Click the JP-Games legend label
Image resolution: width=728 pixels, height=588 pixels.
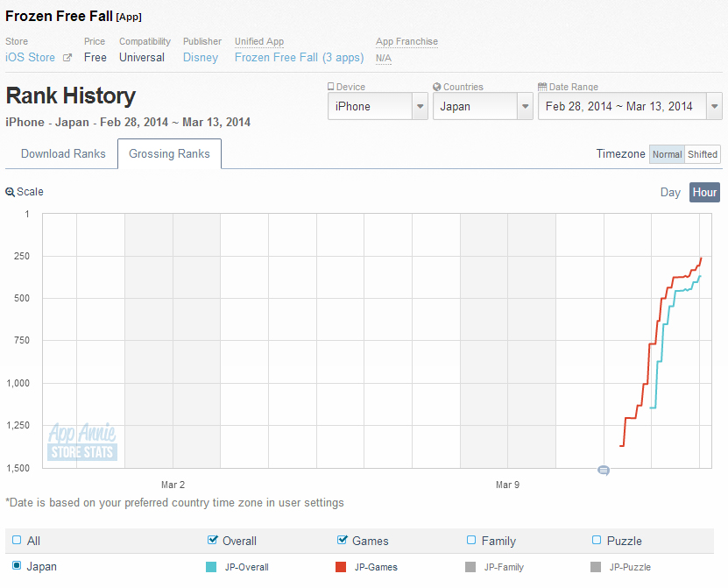pyautogui.click(x=376, y=567)
